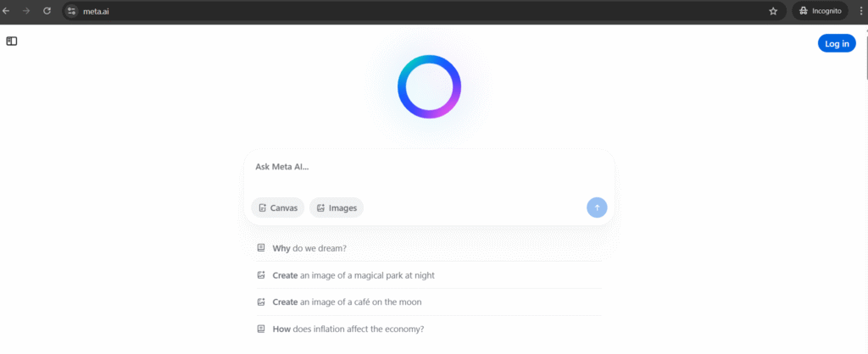This screenshot has height=354, width=868.
Task: Choose the café on the moon suggestion
Action: 347,302
